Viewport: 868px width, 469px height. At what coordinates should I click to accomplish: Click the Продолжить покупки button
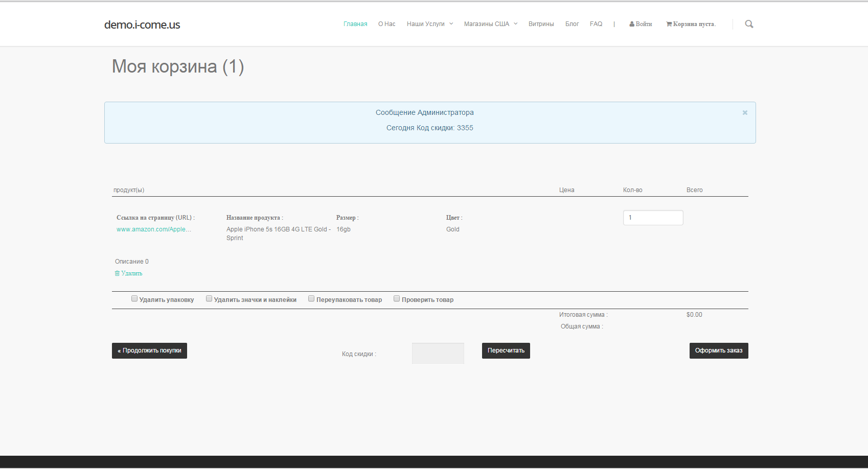tap(149, 350)
